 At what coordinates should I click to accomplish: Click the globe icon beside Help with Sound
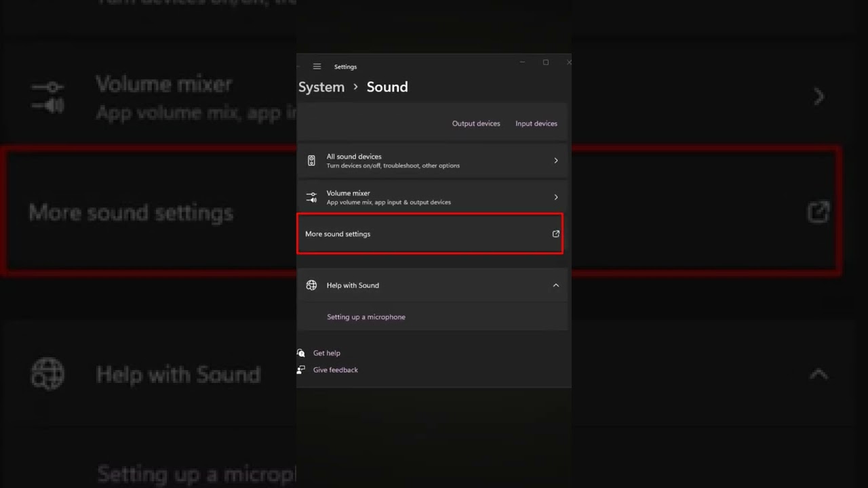click(311, 285)
